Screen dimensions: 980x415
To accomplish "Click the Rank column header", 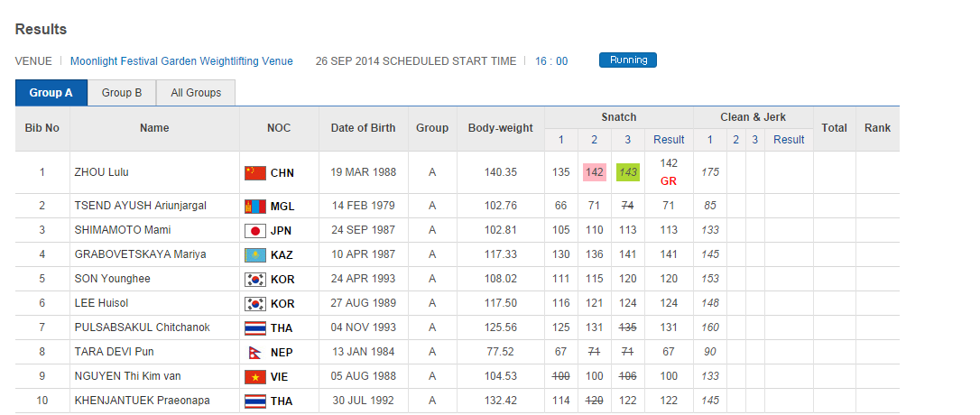I will 877,128.
